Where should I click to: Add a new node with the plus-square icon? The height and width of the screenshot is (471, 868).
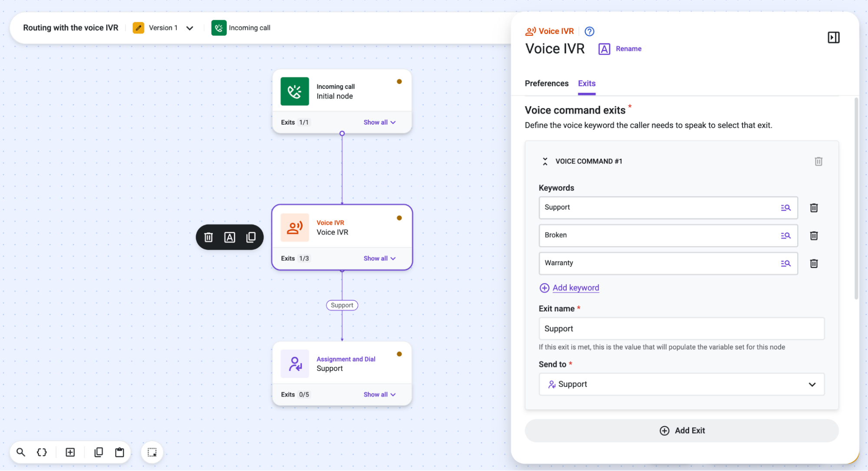pyautogui.click(x=70, y=452)
